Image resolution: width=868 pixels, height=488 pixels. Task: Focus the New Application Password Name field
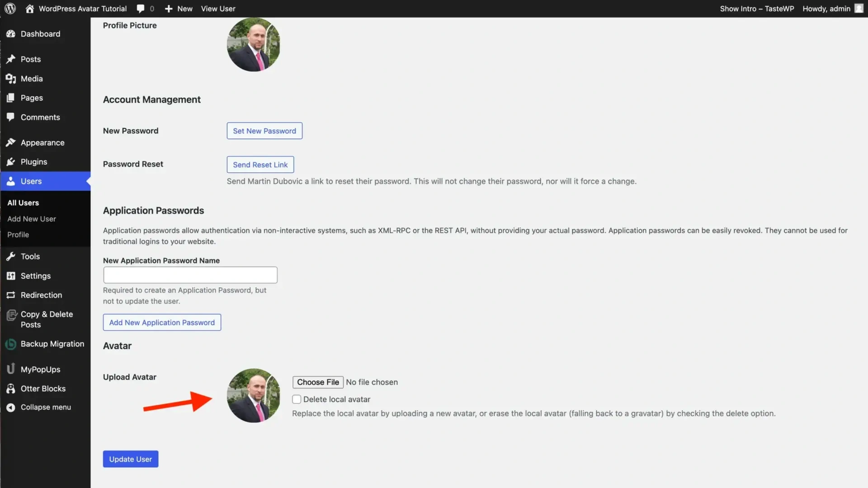[x=190, y=275]
